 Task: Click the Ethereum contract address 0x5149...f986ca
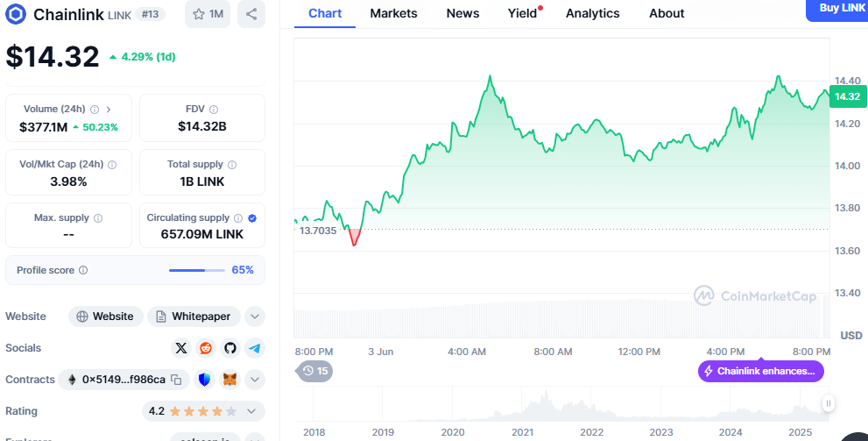pos(123,380)
